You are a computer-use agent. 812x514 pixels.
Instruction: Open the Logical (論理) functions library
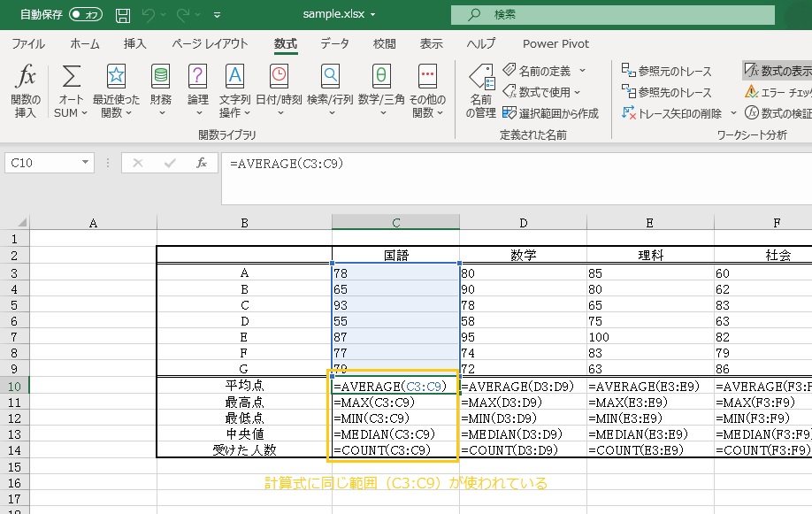197,90
